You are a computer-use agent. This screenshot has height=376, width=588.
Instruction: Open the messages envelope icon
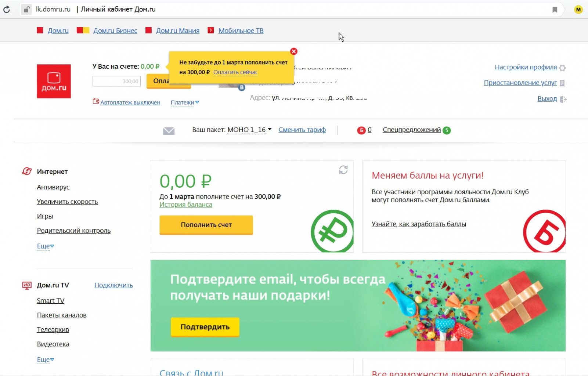coord(169,131)
